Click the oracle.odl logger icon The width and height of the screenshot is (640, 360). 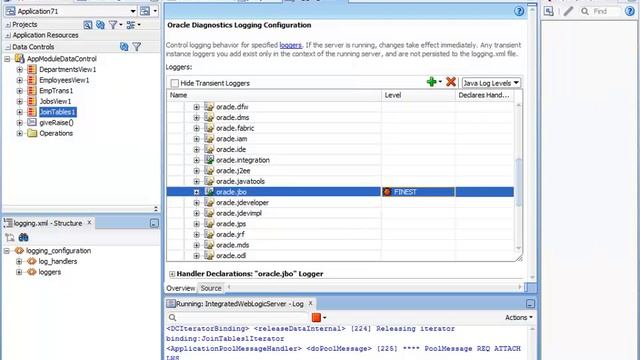(x=209, y=256)
